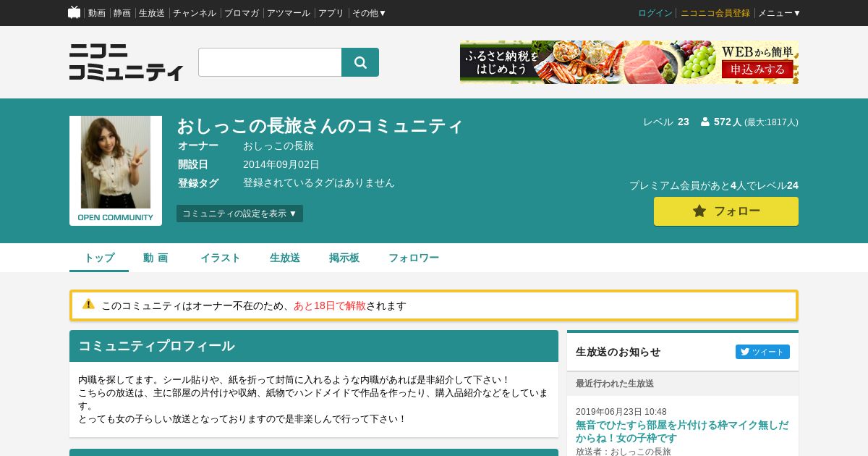Open the アツマール top navigation link

[x=289, y=13]
